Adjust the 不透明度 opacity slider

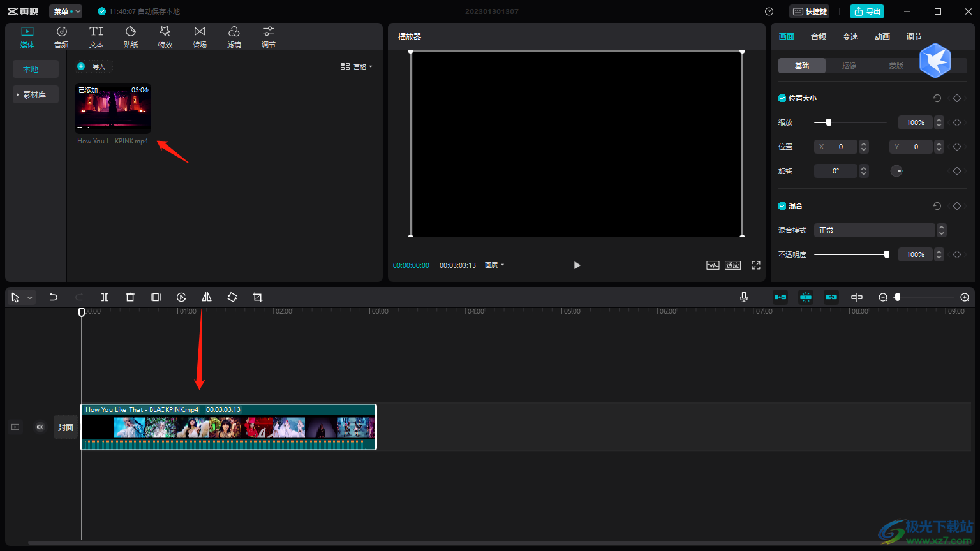(x=852, y=254)
